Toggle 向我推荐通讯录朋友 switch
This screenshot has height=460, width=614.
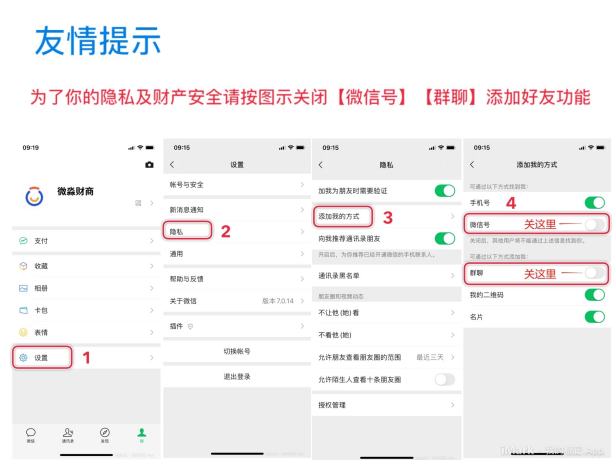pos(445,238)
